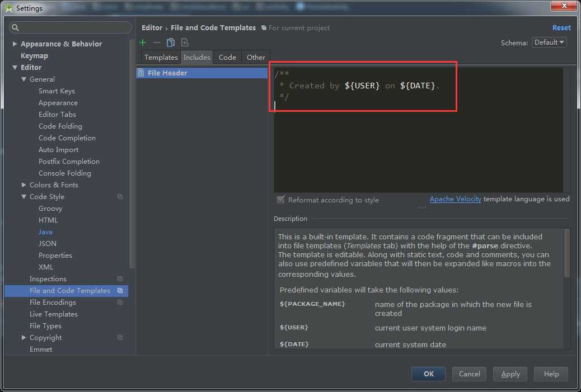Open the Other tab

tap(256, 58)
